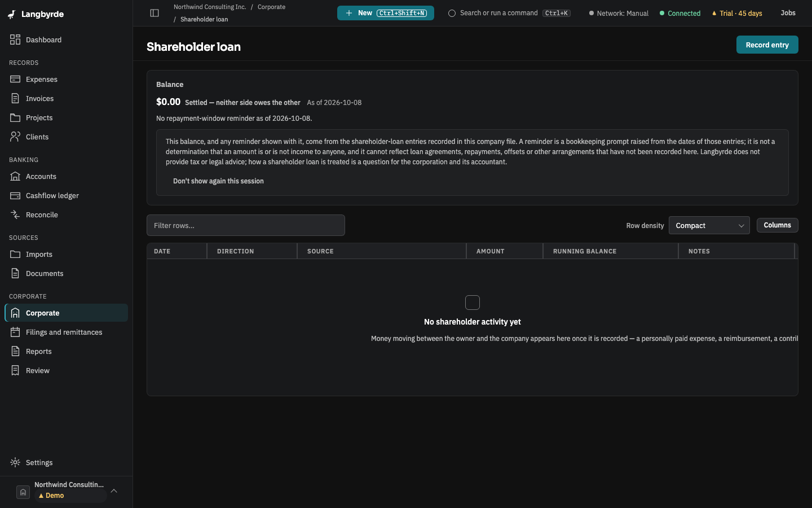The image size is (812, 508).
Task: Click the Corporate breadcrumb link
Action: pyautogui.click(x=271, y=7)
